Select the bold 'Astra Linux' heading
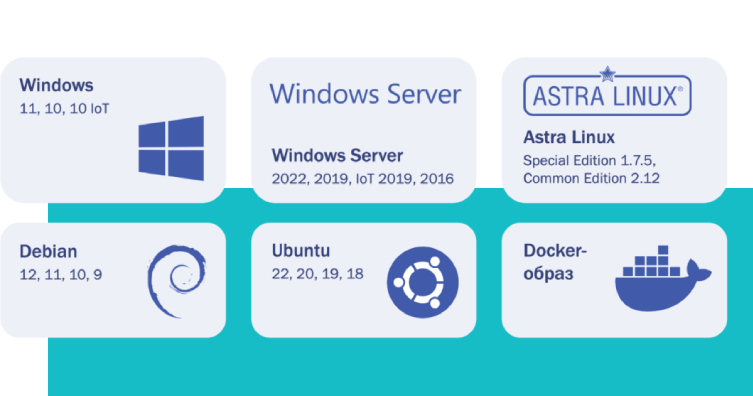Viewport: 753px width, 396px height. click(x=569, y=138)
